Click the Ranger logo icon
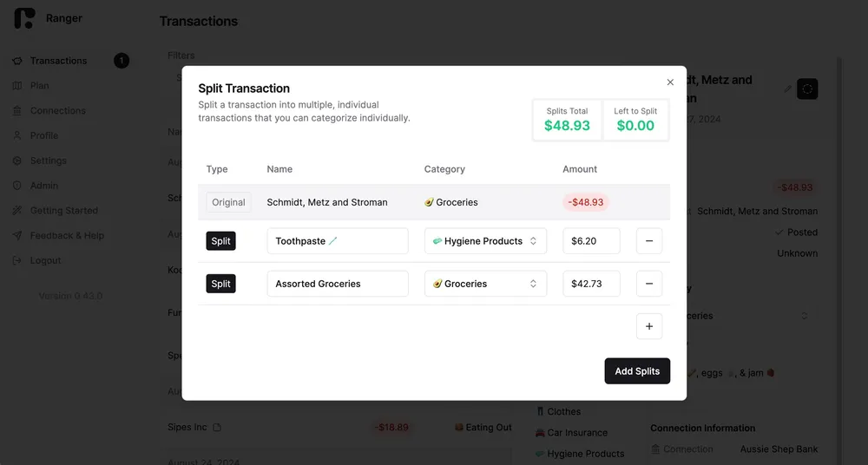 pos(24,18)
